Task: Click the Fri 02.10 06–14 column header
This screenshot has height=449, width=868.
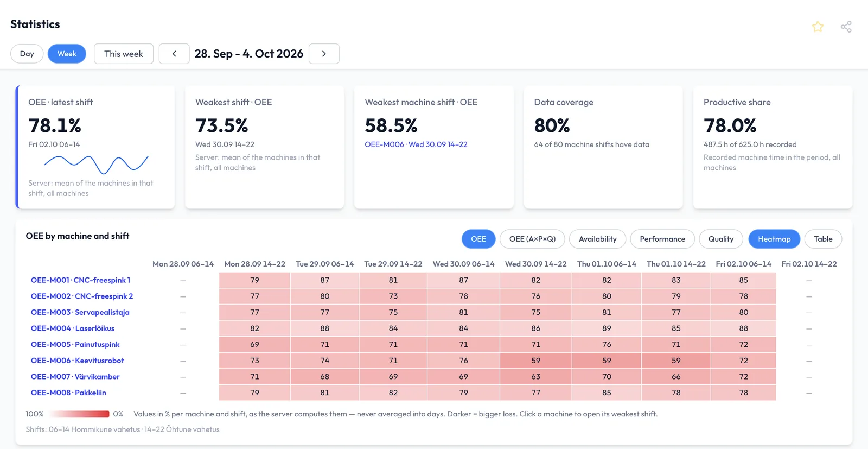Action: (744, 264)
